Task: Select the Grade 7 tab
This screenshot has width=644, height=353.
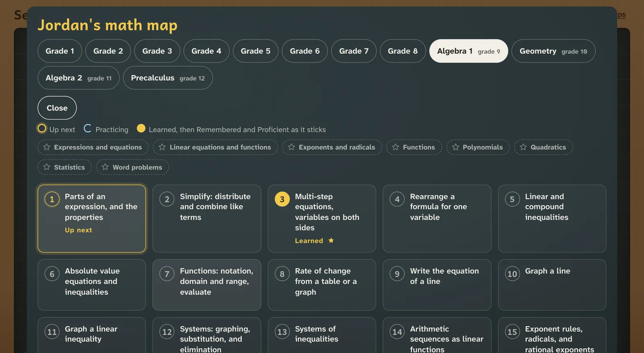Action: pyautogui.click(x=354, y=51)
